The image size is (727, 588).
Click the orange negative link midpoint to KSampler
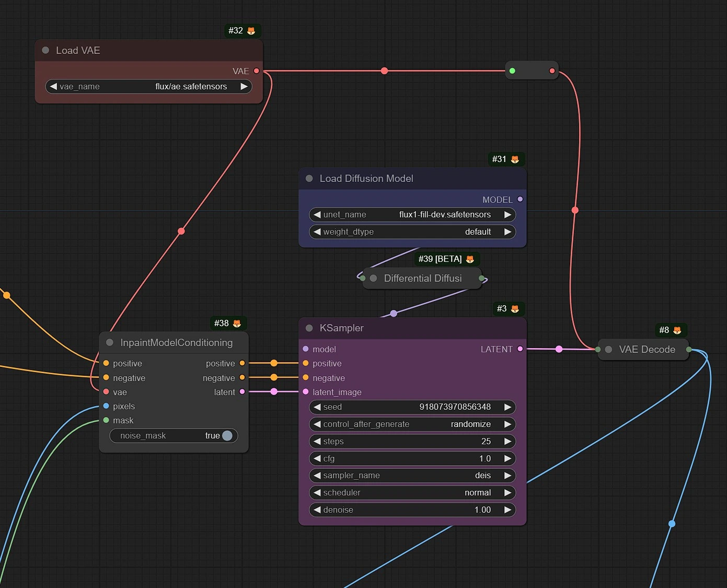[x=274, y=377]
